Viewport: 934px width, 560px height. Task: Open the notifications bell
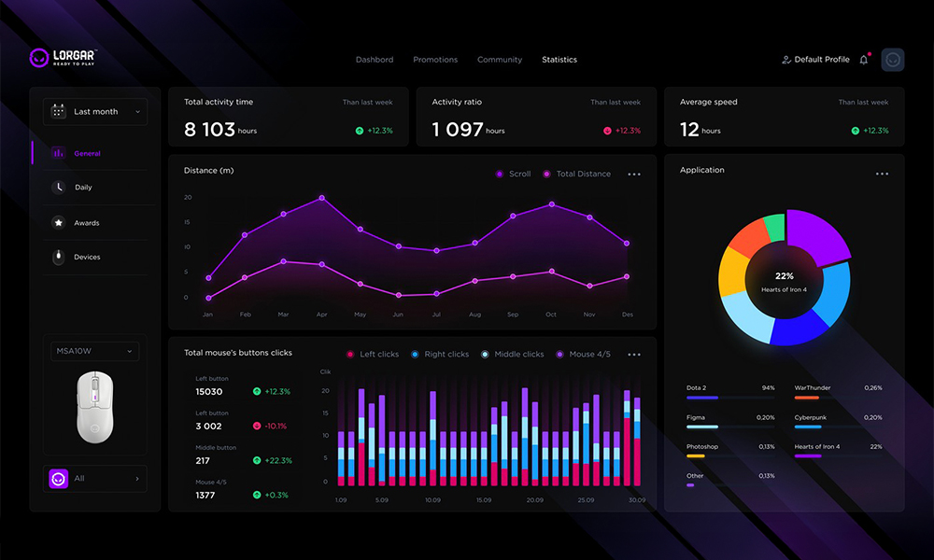(864, 60)
